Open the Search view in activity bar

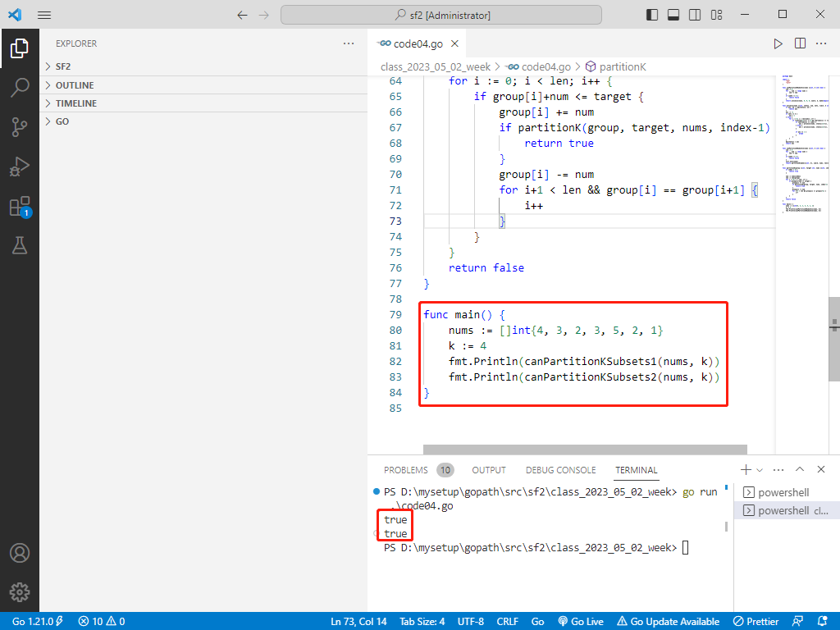point(20,87)
